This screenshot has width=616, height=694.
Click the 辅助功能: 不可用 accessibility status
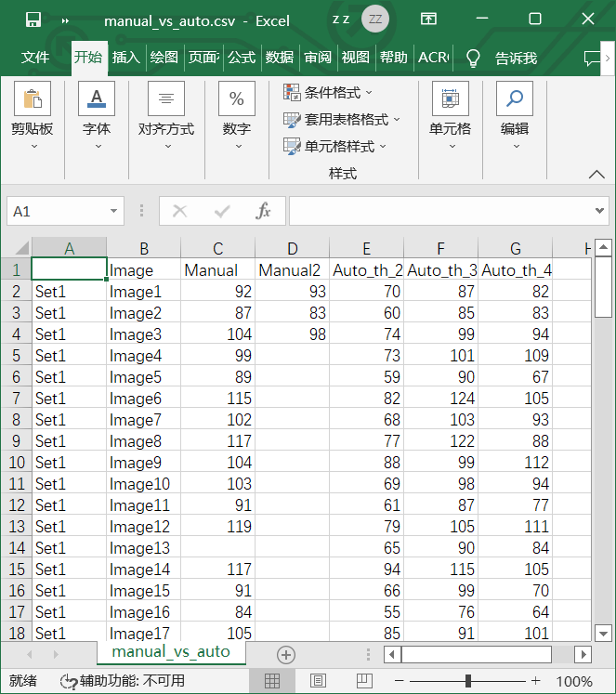point(123,681)
